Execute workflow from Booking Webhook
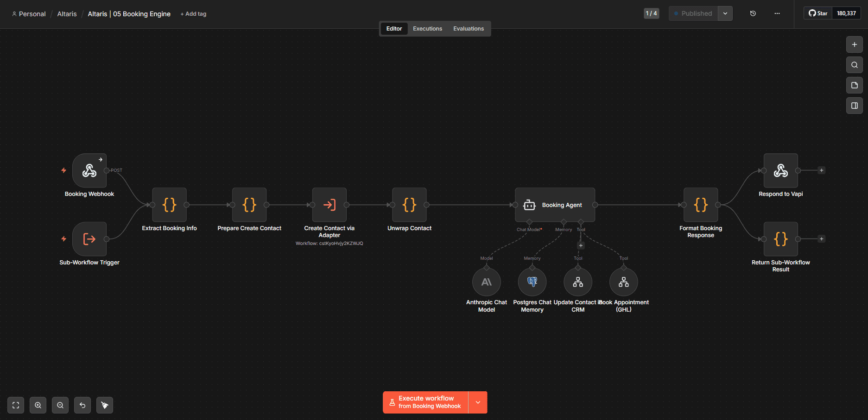 426,402
